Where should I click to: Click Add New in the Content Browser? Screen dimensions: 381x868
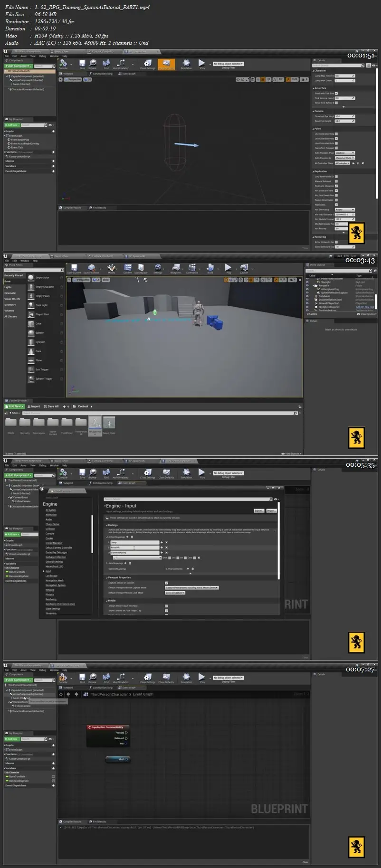coord(14,406)
